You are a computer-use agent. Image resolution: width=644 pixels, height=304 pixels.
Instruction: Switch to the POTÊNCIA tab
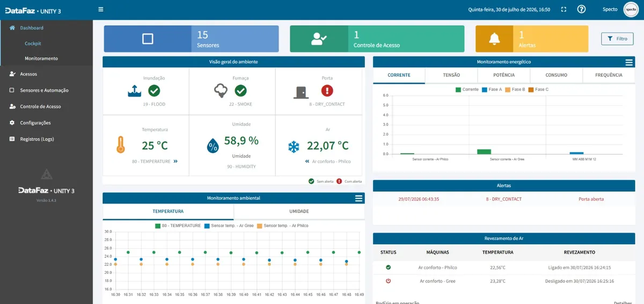(x=504, y=75)
